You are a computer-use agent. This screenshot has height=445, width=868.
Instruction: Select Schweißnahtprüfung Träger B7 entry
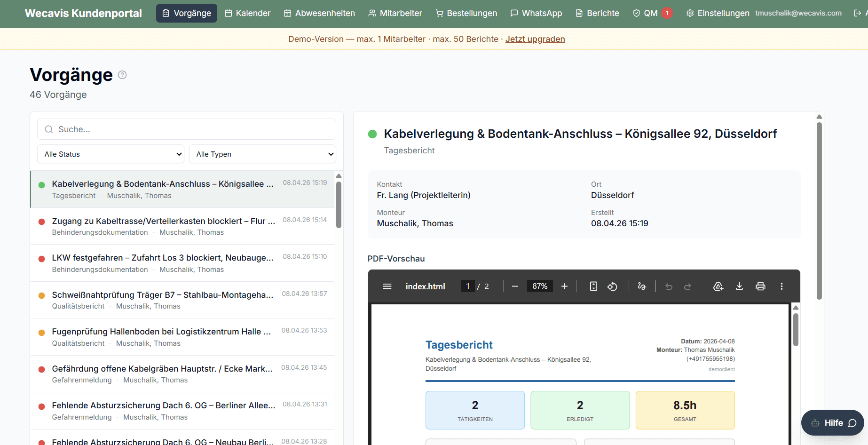182,300
